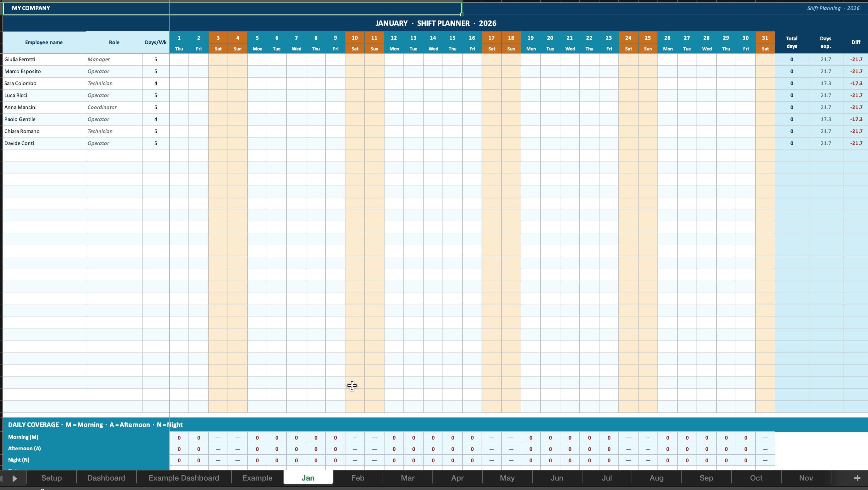Click day 15 Thu header cell
Screen dimensions: 868x490
[453, 43]
